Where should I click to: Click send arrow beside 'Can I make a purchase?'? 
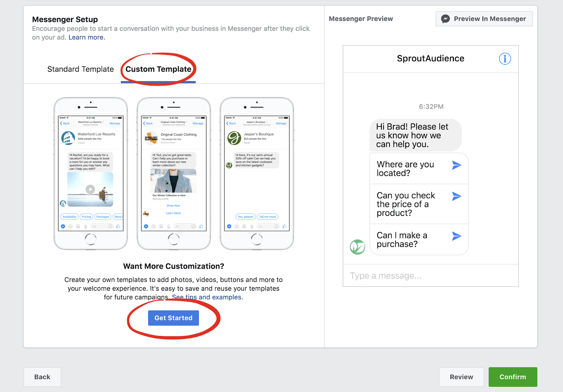tap(456, 236)
